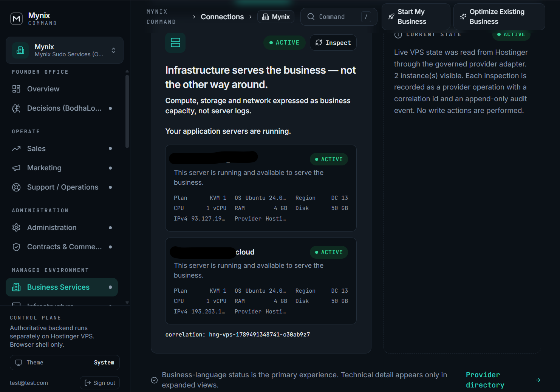
Task: Click the Sign out button
Action: 100,383
